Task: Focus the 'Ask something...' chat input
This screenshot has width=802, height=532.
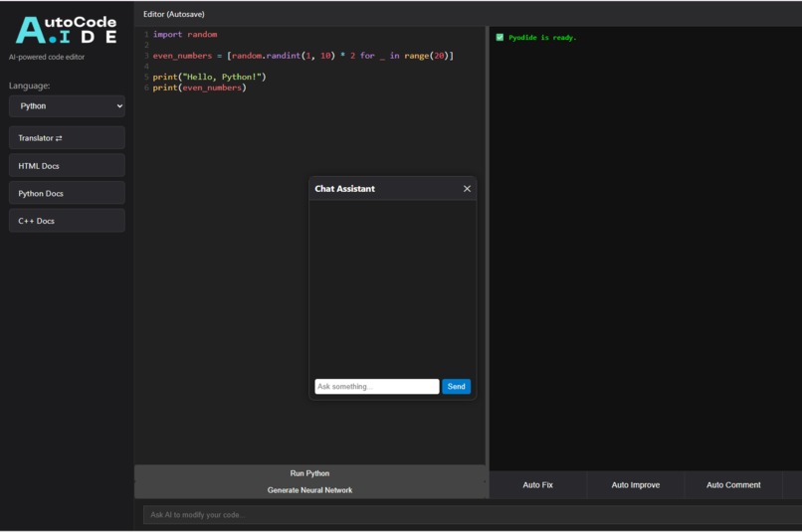Action: [377, 387]
